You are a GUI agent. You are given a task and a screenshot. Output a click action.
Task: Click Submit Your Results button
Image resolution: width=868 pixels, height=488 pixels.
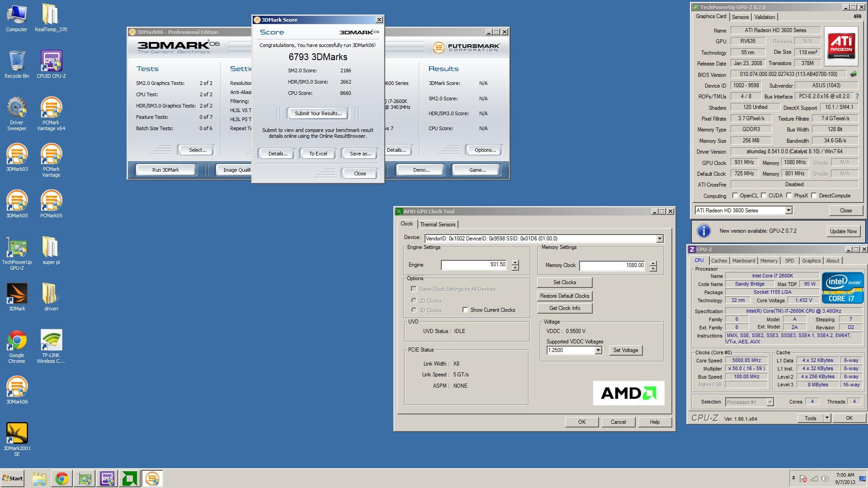318,113
